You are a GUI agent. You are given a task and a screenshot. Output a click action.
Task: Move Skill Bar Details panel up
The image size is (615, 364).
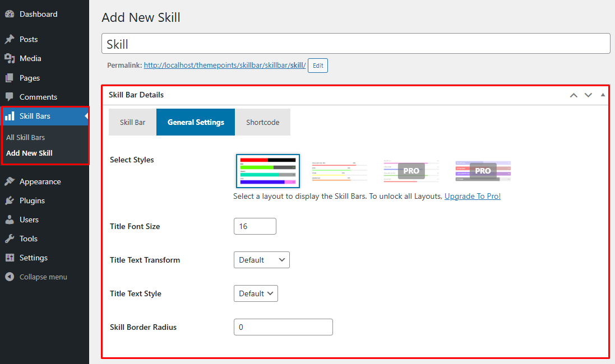[x=574, y=95]
